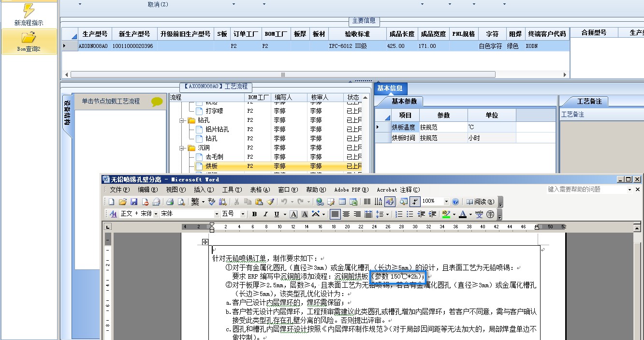
Task: Apply the font color A button
Action: tap(463, 214)
